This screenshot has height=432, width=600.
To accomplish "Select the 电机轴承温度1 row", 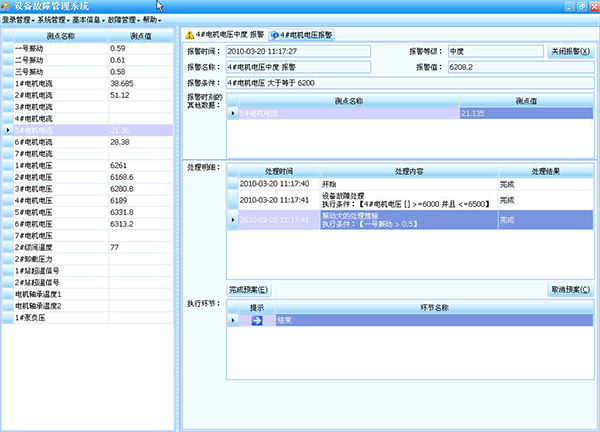I will (88, 294).
